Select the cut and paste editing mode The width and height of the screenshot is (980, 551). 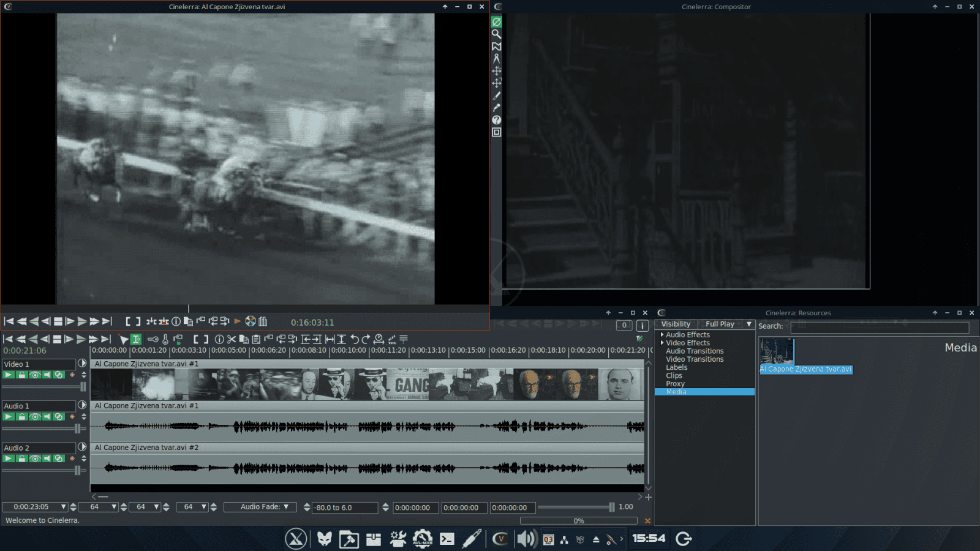(x=135, y=339)
